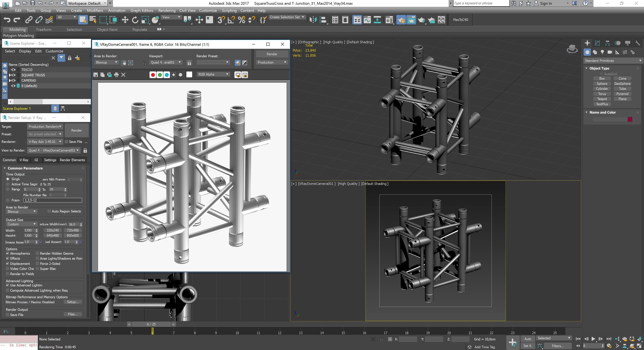Image resolution: width=644 pixels, height=350 pixels.
Task: Click the Files... render output button
Action: point(72,314)
